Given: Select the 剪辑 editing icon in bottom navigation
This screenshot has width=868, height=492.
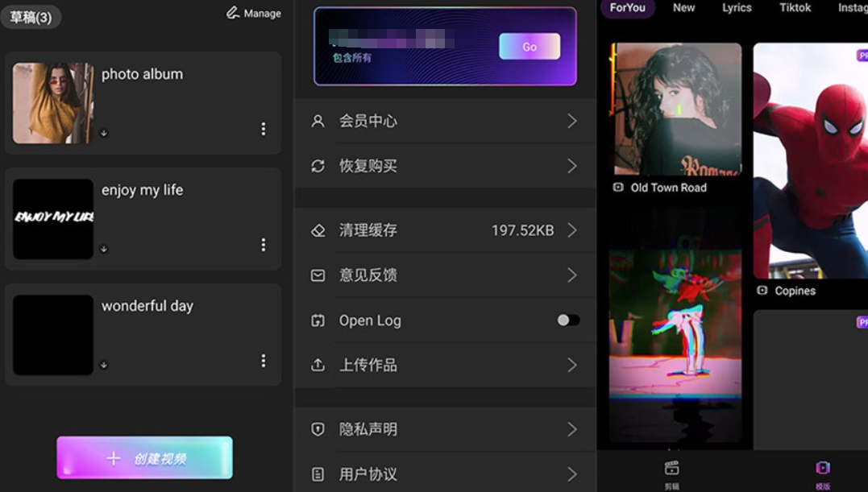Looking at the screenshot, I should click(x=672, y=467).
